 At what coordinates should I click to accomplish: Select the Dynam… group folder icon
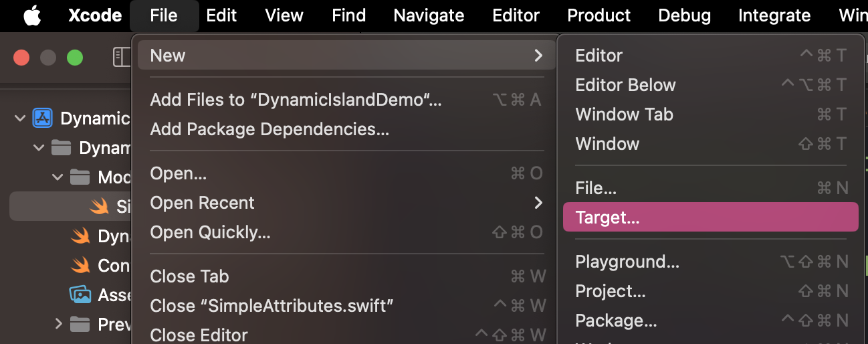[x=62, y=147]
